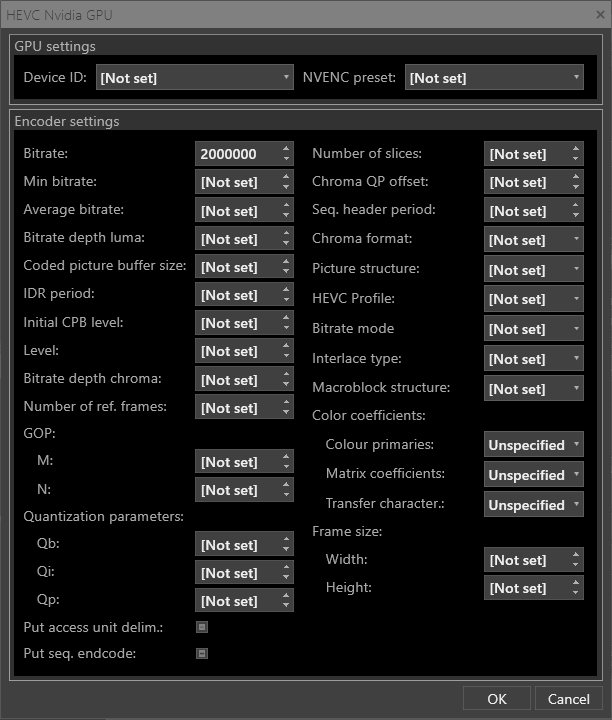The image size is (612, 720).
Task: Close the HEVC Nvidia GPU dialog
Action: (x=600, y=15)
